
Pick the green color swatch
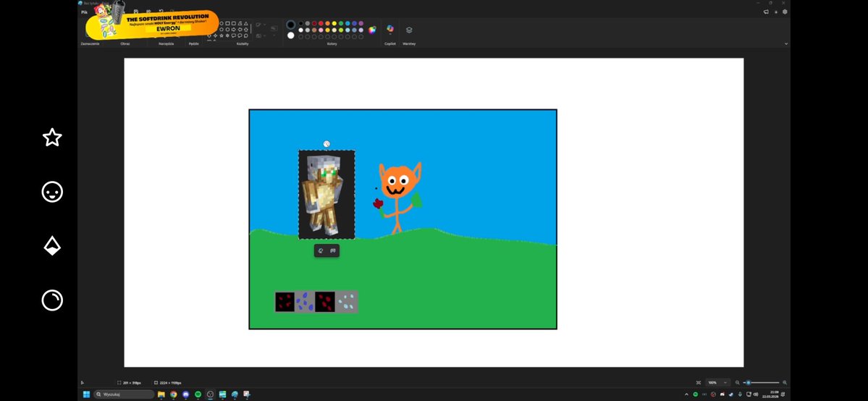coord(341,23)
